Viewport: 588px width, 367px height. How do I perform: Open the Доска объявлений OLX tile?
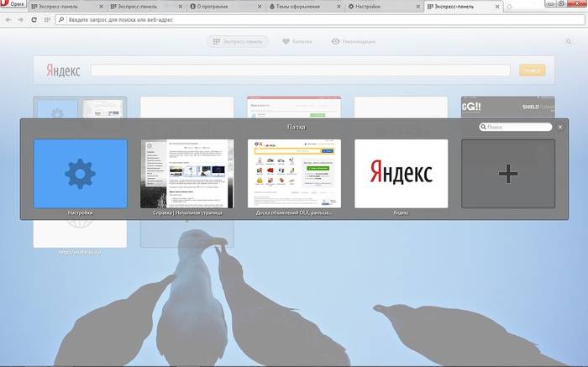point(294,174)
